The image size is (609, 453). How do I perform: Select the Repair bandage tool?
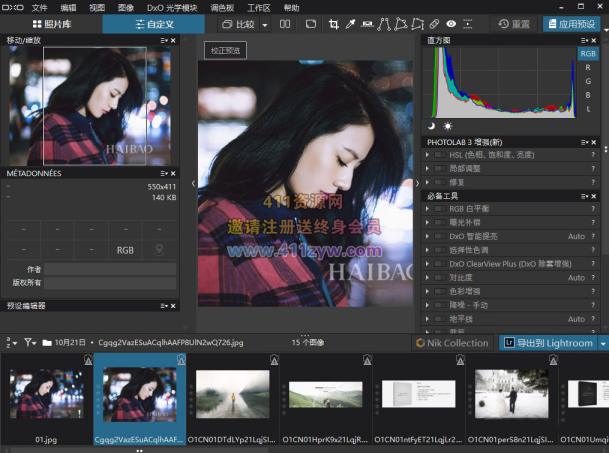(435, 24)
